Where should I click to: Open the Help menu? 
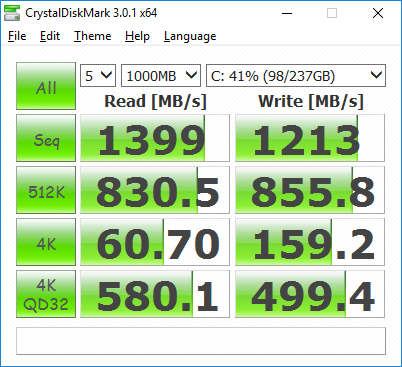click(137, 36)
